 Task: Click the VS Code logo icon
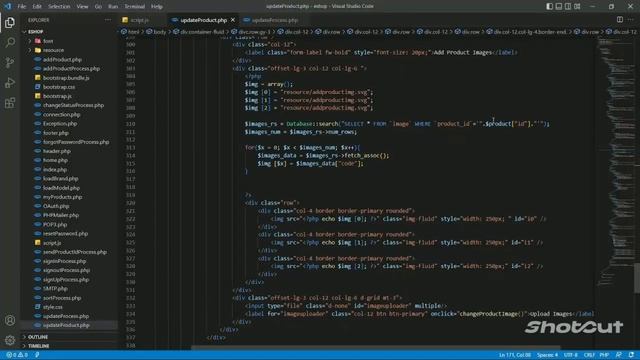pyautogui.click(x=7, y=6)
